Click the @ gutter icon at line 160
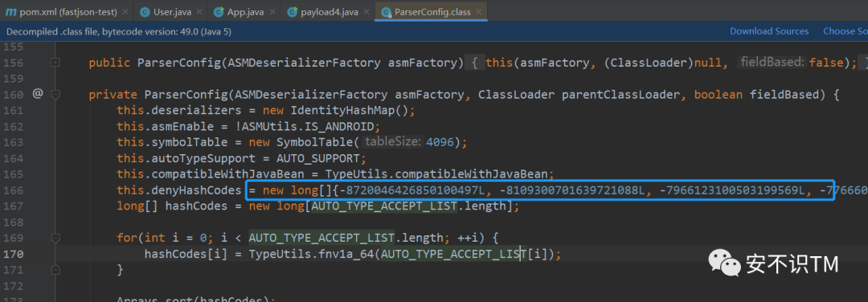The height and width of the screenshot is (302, 868). tap(38, 94)
